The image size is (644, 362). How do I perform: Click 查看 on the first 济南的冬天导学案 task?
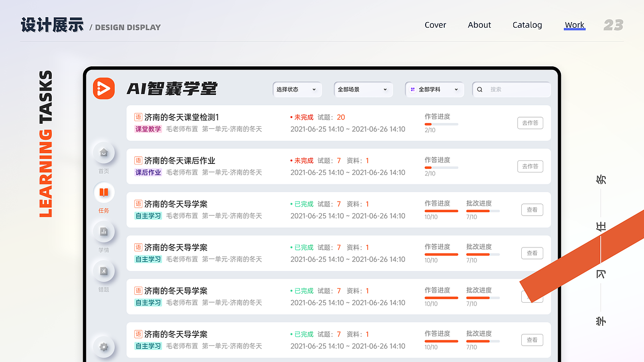532,210
